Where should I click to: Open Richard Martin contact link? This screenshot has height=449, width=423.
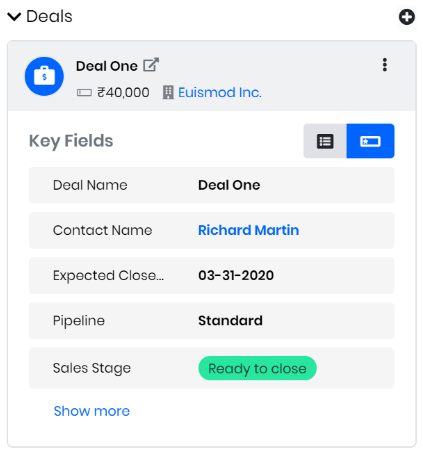click(248, 230)
